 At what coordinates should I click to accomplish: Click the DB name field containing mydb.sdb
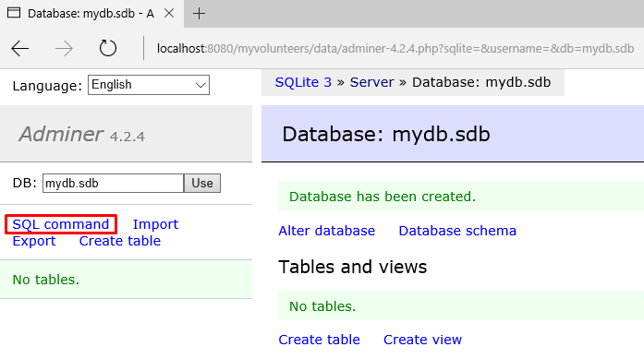tap(113, 183)
